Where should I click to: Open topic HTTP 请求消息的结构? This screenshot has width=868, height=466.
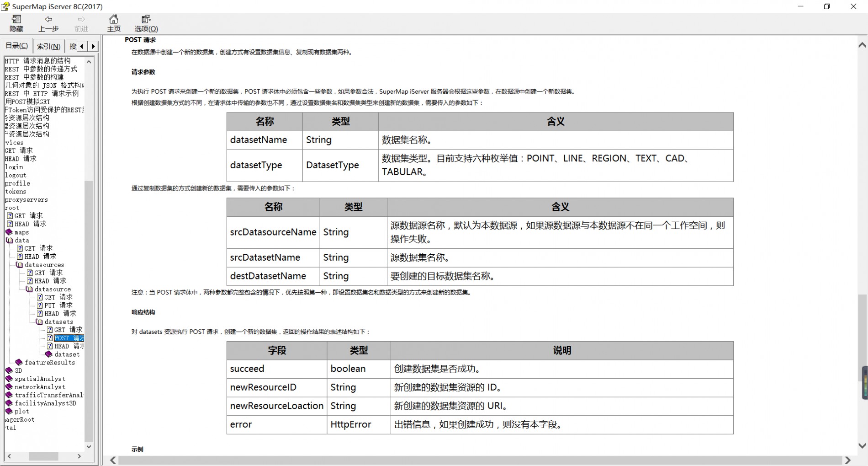(38, 61)
